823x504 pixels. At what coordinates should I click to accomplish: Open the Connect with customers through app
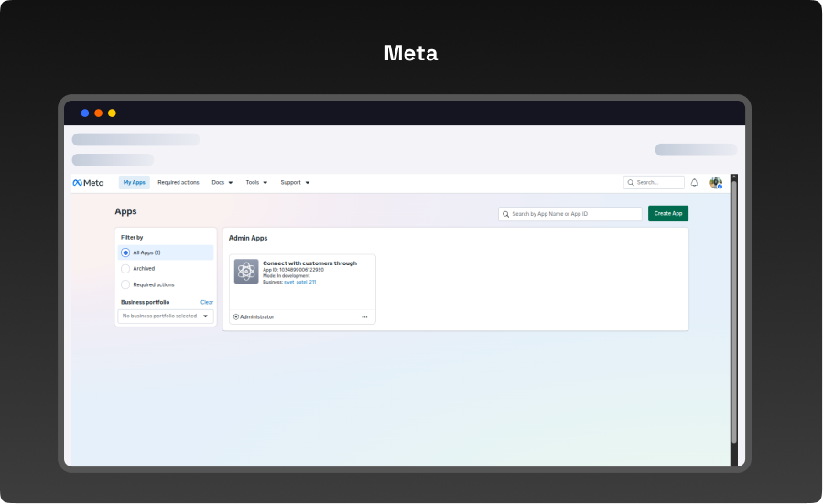coord(309,263)
